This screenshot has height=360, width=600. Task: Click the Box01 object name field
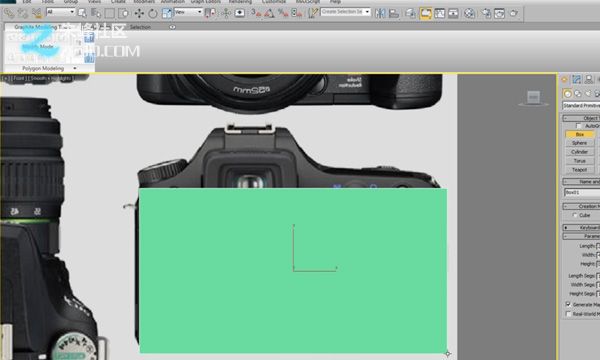click(x=582, y=192)
